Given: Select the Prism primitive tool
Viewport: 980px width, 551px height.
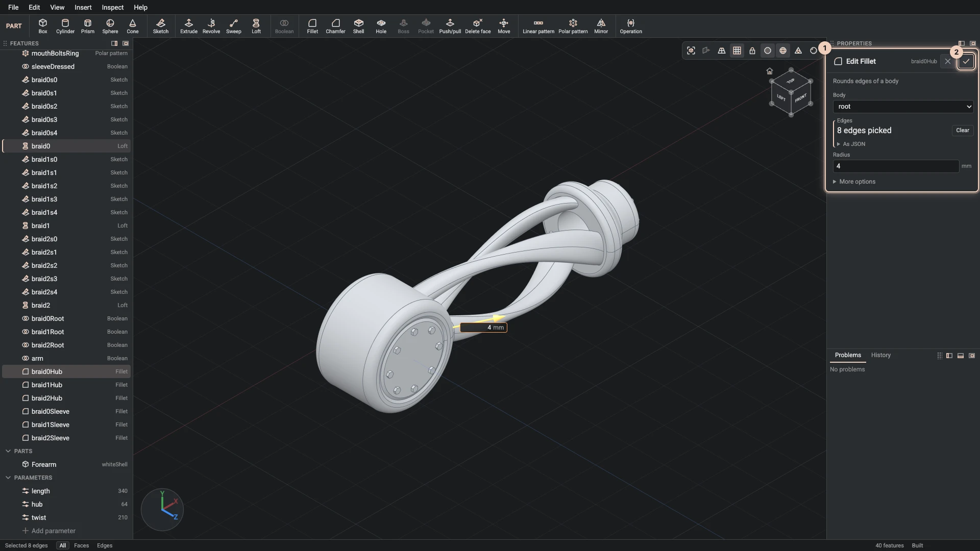Looking at the screenshot, I should [x=88, y=26].
